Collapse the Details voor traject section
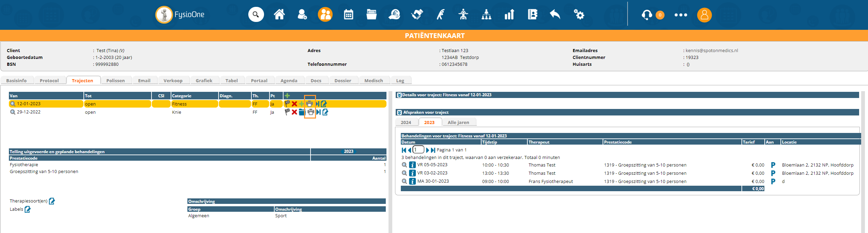Viewport: 868px width, 233px height. pos(399,95)
